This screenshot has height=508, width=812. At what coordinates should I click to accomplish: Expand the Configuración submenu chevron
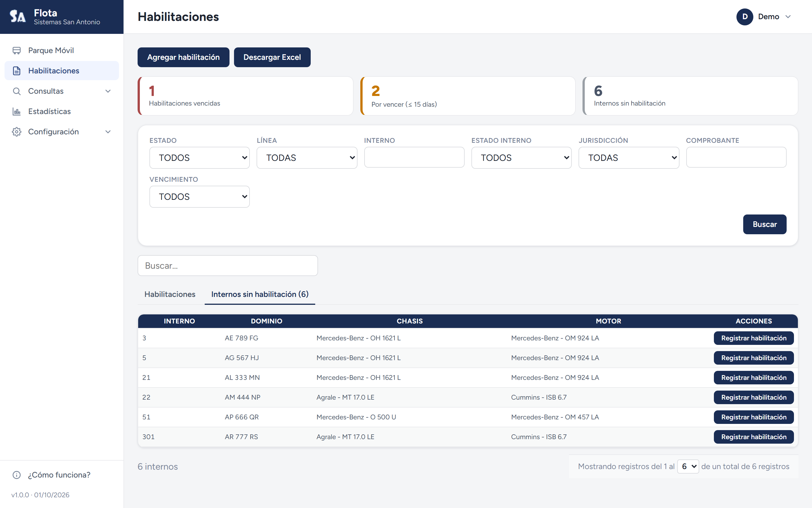108,132
